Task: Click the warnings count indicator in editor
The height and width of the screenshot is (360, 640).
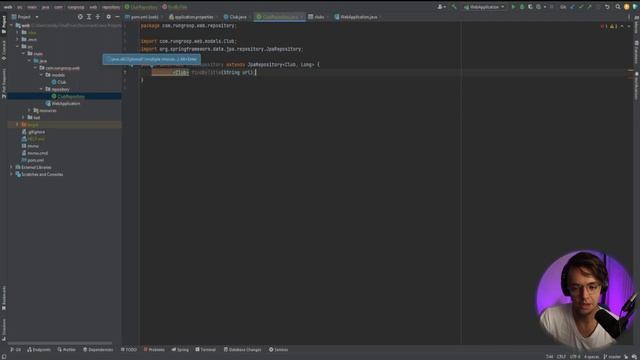Action: coord(613,26)
